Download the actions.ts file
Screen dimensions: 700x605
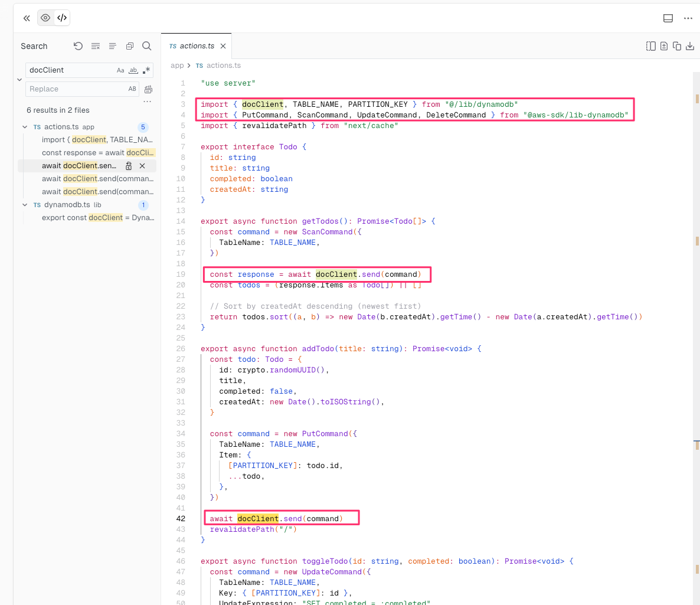click(x=690, y=46)
